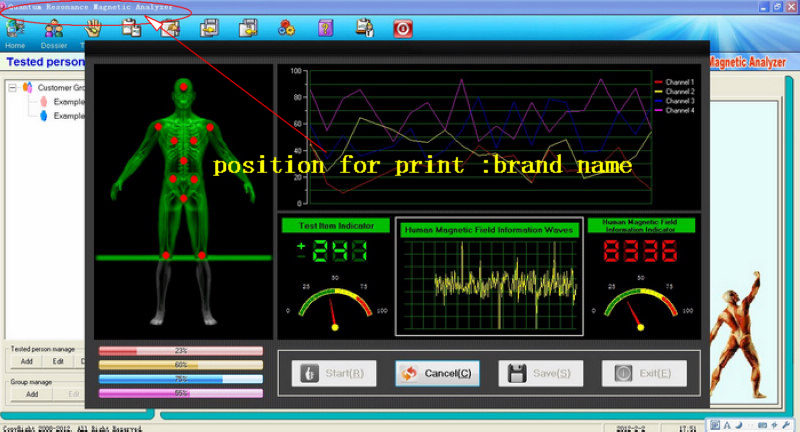Click the Channel 1 legend entry

coord(674,82)
